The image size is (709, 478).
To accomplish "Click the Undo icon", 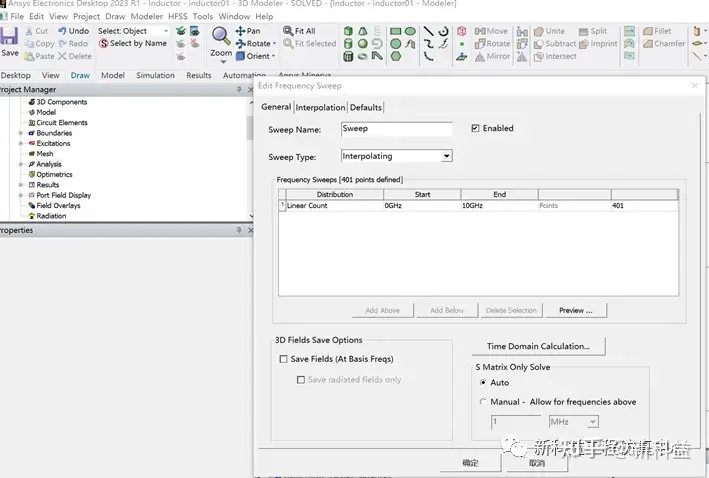I will pos(62,31).
